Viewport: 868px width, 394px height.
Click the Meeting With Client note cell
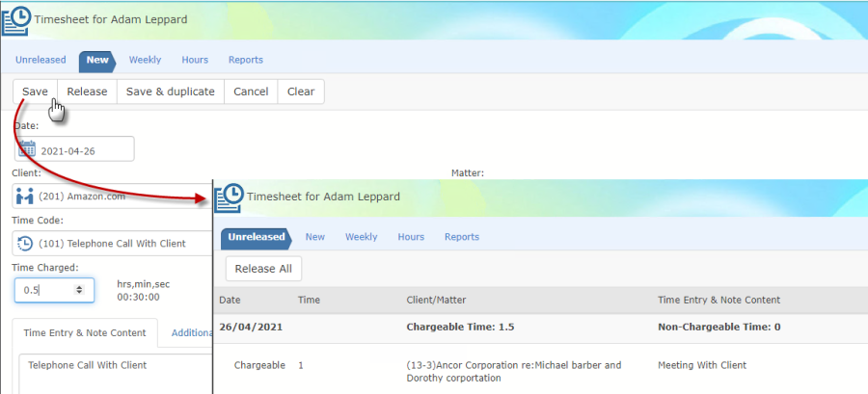pos(702,365)
